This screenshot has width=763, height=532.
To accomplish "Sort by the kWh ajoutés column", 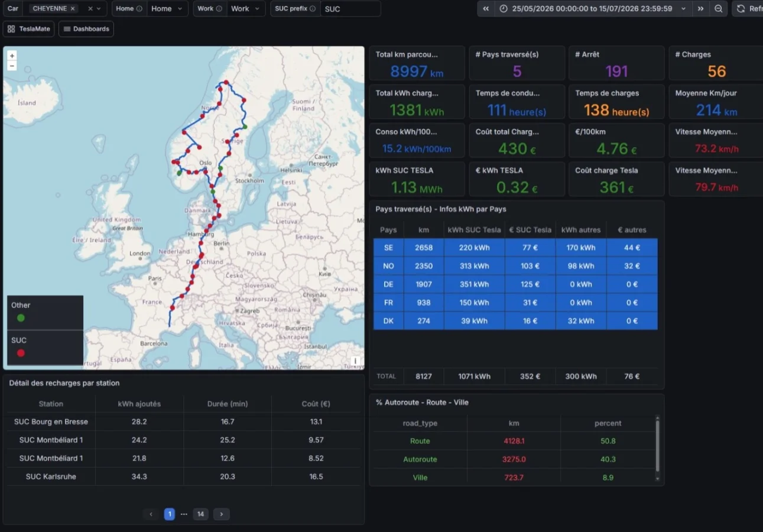I will [x=139, y=404].
